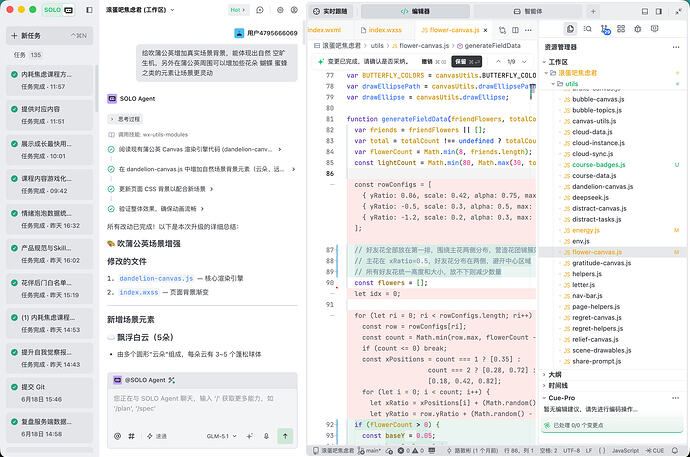Click the @ mention icon in chat input

pos(117,436)
